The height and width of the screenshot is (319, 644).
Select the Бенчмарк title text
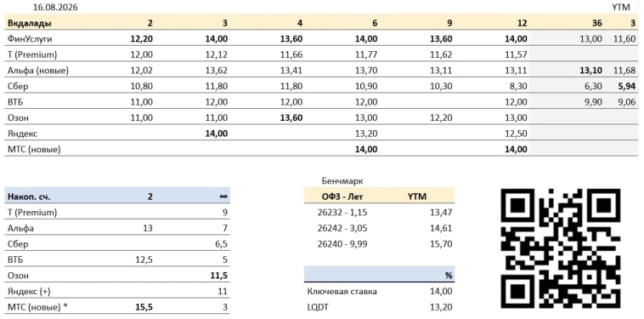point(341,181)
